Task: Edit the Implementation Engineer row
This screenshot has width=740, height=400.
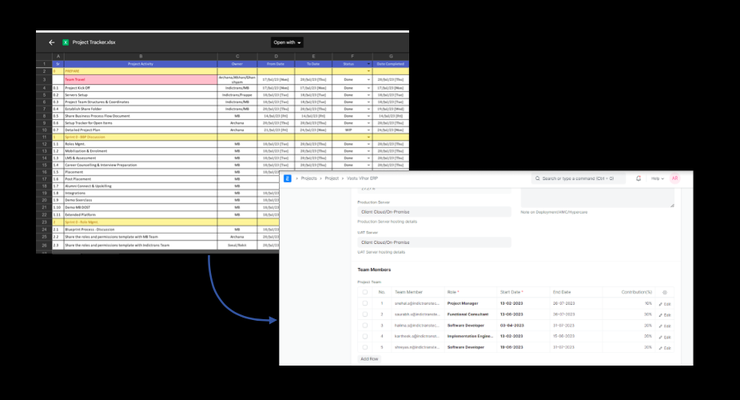Action: (x=665, y=336)
